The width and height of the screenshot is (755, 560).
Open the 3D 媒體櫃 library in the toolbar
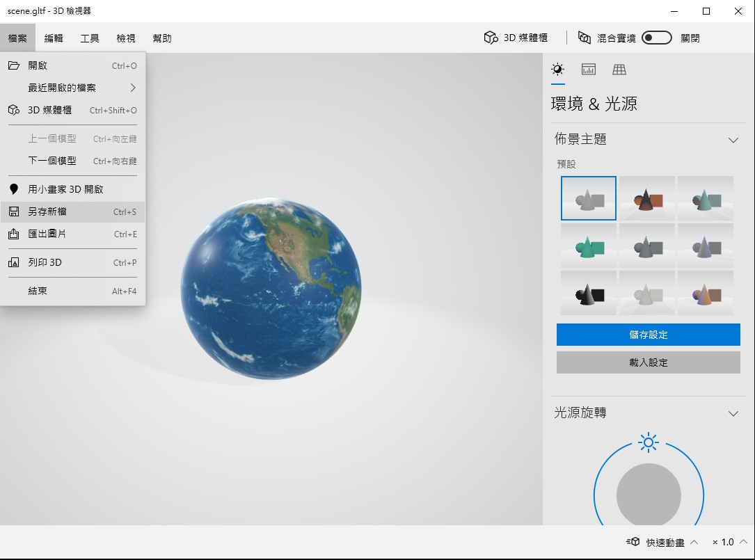[516, 38]
